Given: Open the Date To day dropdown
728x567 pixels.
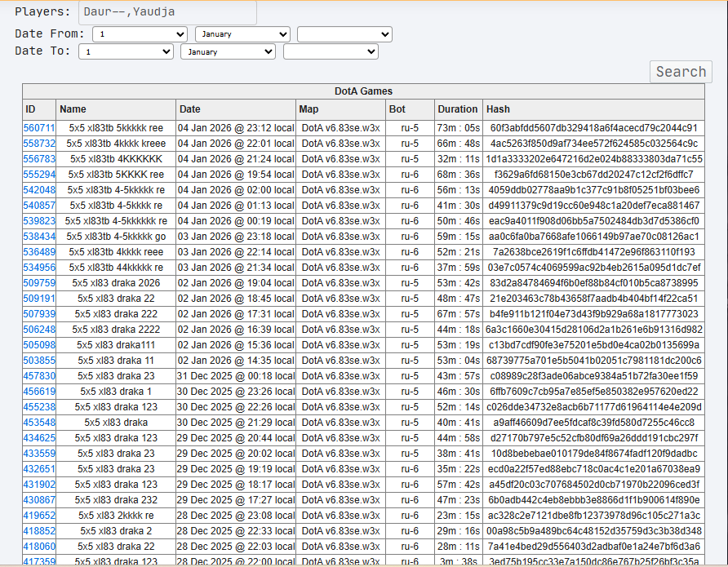Looking at the screenshot, I should pos(127,51).
